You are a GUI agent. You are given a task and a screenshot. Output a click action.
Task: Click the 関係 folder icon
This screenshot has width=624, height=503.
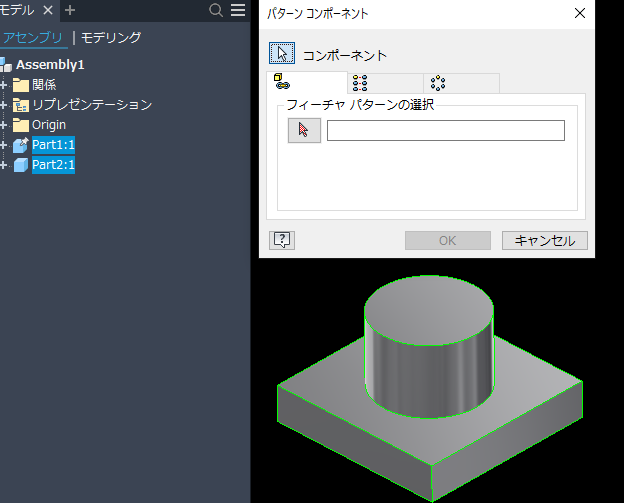21,85
